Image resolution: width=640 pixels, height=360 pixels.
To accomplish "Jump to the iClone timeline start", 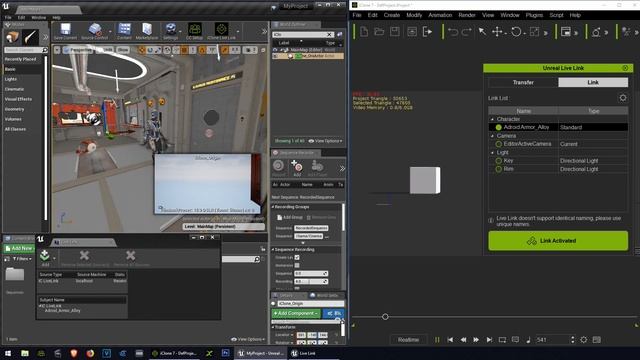I will [x=450, y=340].
